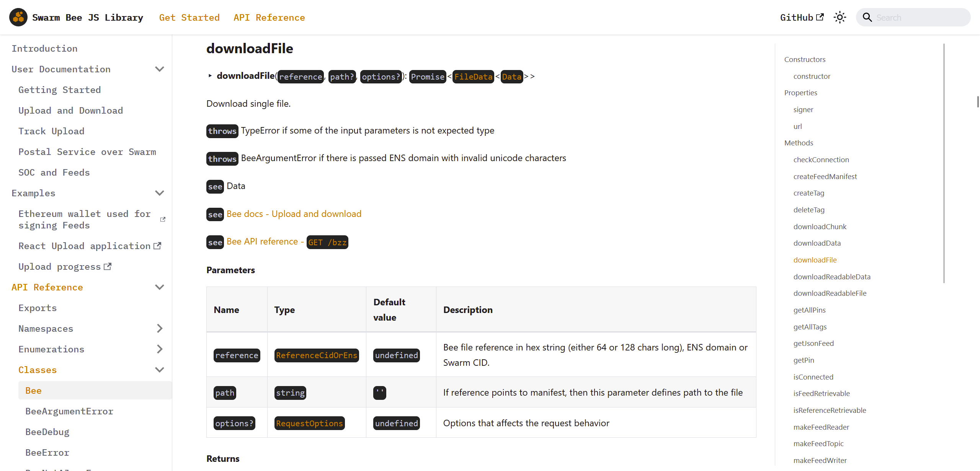Type in the Search input field
The height and width of the screenshot is (471, 980).
pyautogui.click(x=919, y=18)
